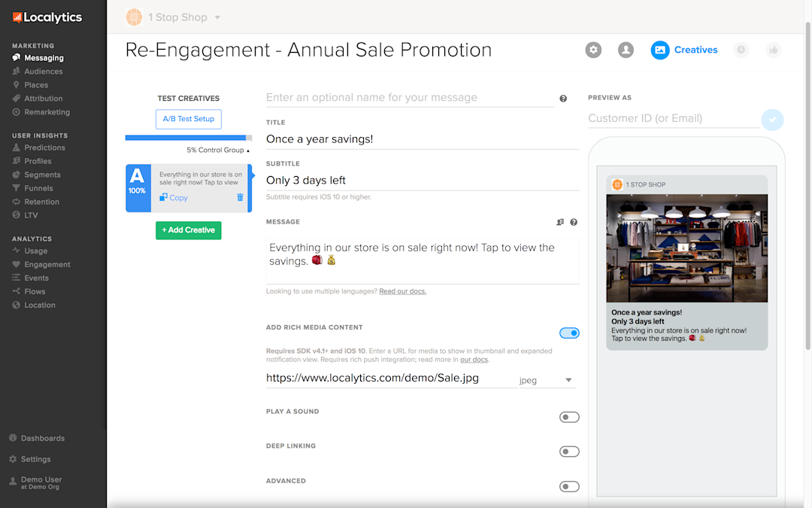Select the Creatives image step icon
Viewport: 812px width, 508px height.
(660, 50)
